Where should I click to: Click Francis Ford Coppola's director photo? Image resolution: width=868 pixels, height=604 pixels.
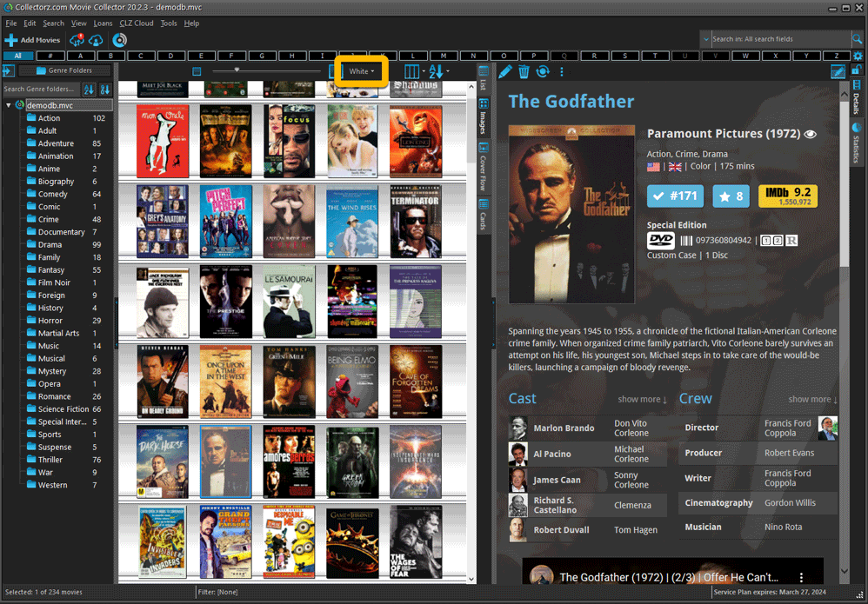click(x=828, y=428)
